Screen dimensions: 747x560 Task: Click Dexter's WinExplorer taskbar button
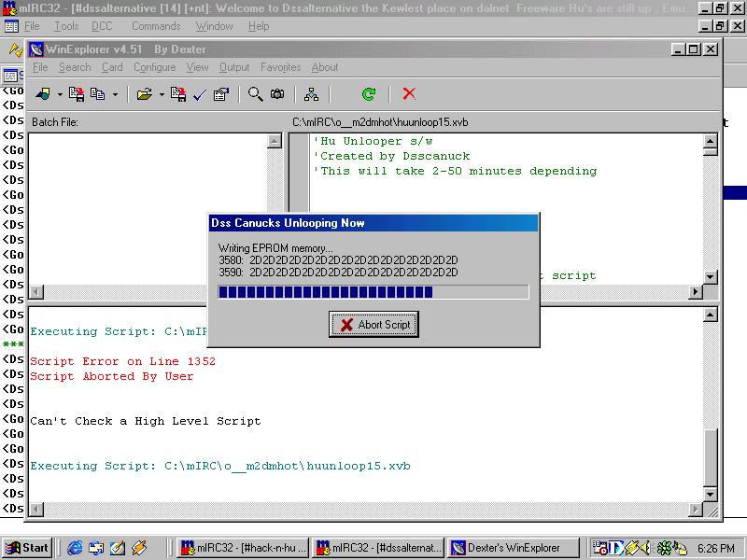point(513,548)
